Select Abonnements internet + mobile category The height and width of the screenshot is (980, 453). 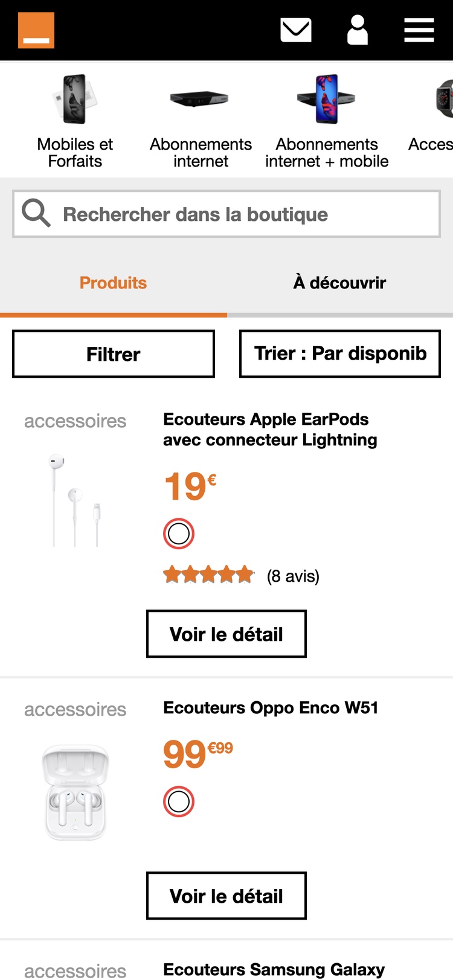(x=327, y=121)
